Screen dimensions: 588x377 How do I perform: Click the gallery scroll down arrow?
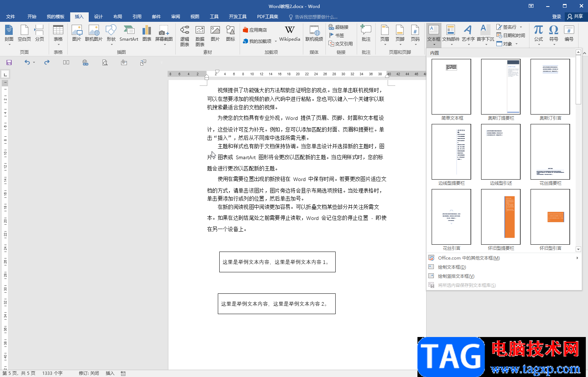click(x=578, y=249)
